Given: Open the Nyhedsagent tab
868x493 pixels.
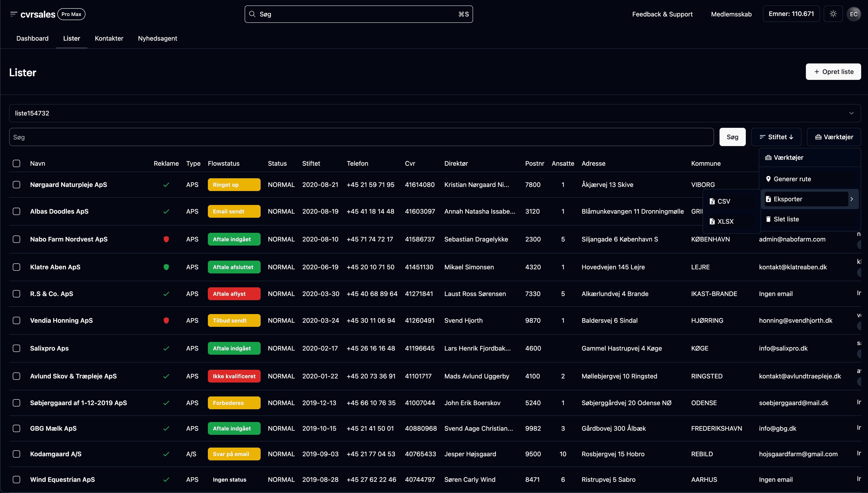Looking at the screenshot, I should click(157, 38).
